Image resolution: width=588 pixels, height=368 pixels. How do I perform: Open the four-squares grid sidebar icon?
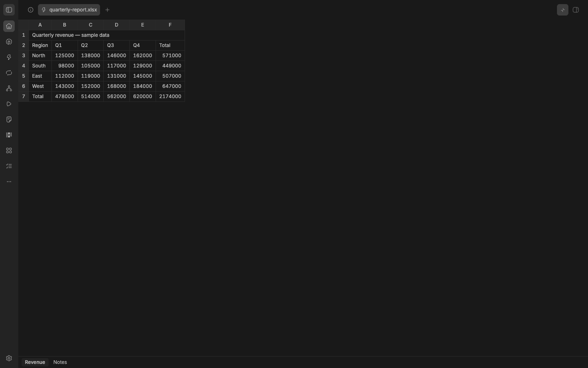pos(9,151)
